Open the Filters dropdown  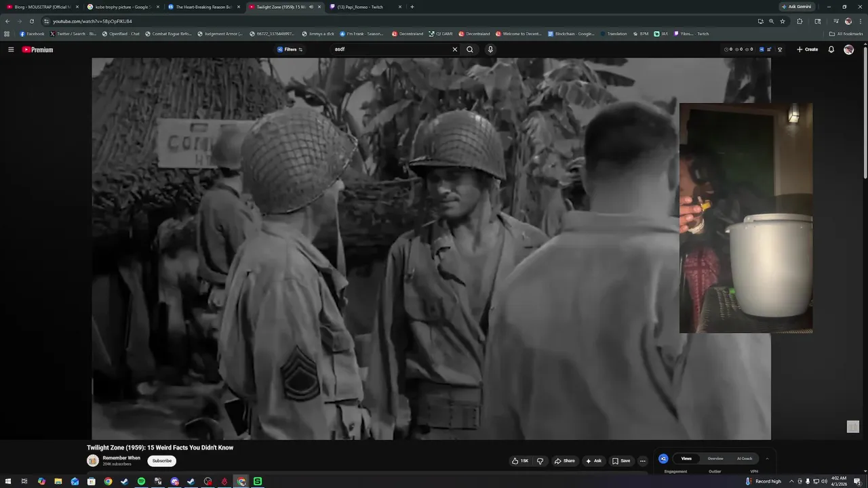pos(290,49)
